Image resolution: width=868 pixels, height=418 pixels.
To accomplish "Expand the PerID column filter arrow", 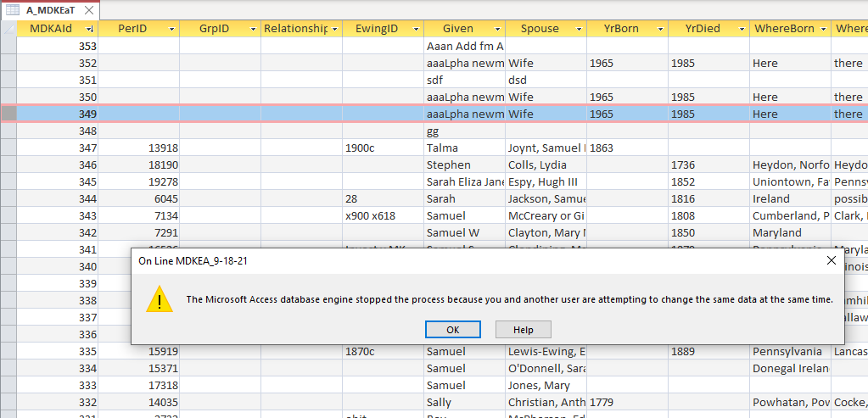I will coord(171,29).
